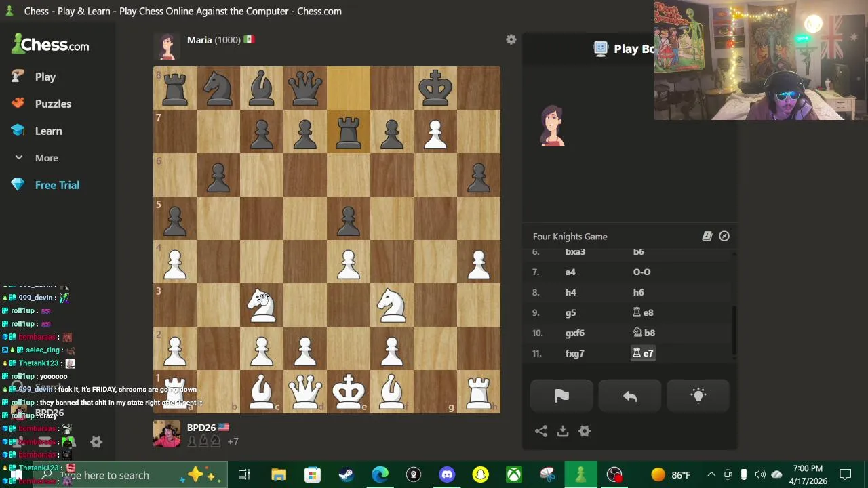Select move bxa3 in move list
The image size is (868, 488).
(x=575, y=252)
